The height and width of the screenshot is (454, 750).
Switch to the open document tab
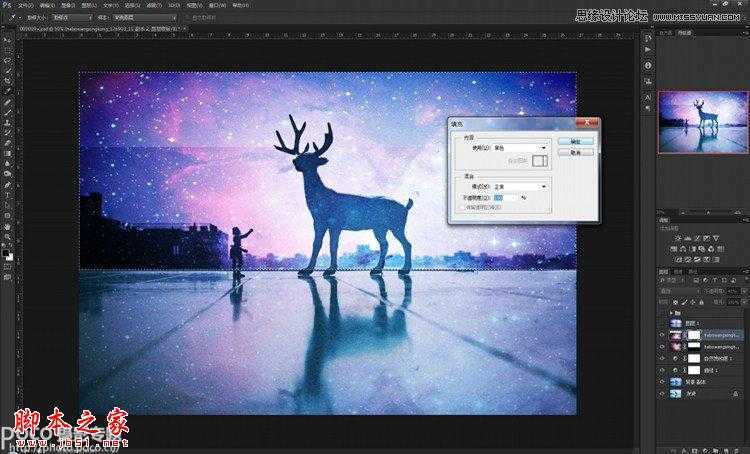tap(101, 29)
